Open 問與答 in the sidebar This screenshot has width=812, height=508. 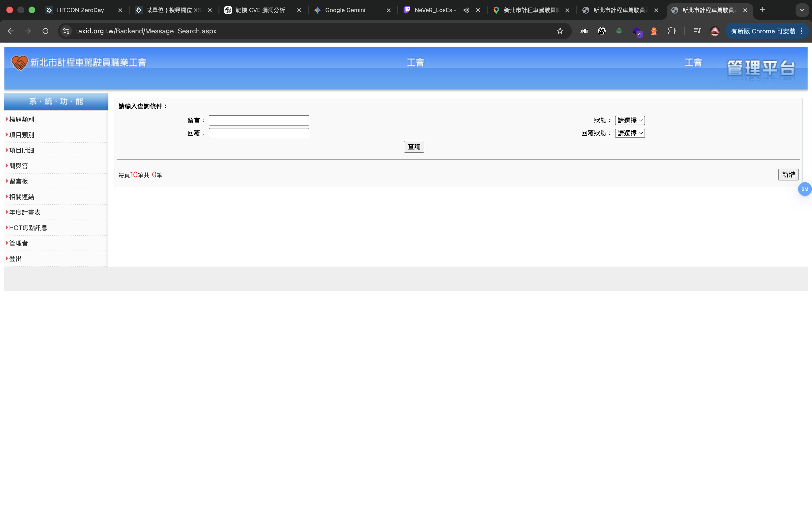[x=18, y=166]
